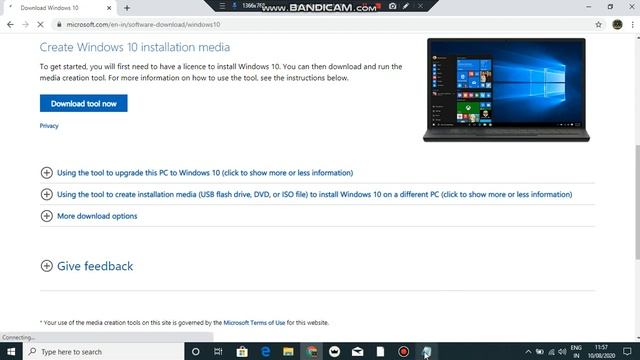
Task: Expand the Give feedback section
Action: [87, 266]
